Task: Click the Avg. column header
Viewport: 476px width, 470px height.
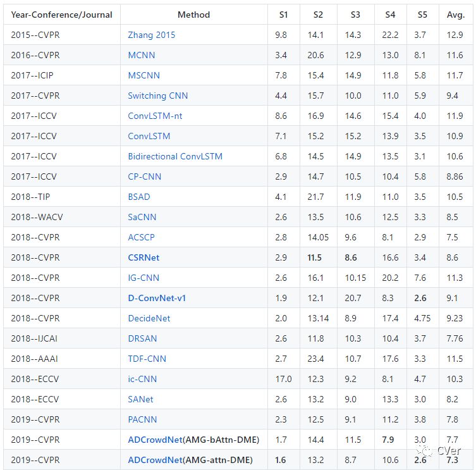Action: tap(456, 15)
